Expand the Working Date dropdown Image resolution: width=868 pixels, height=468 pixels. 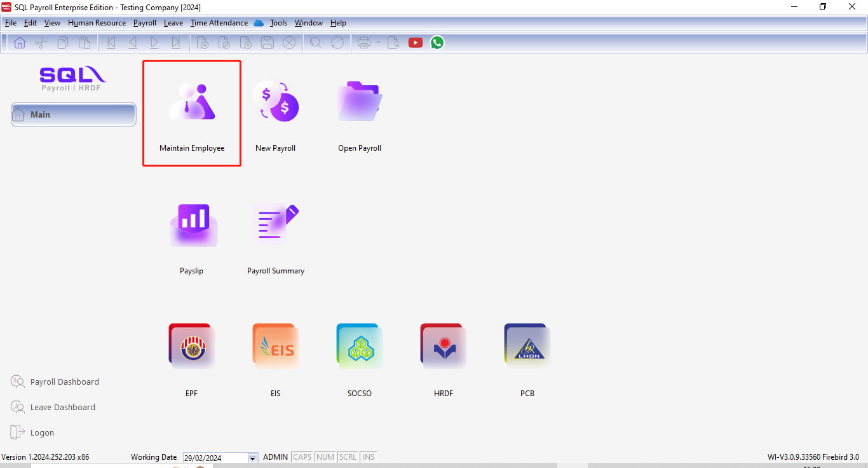252,458
